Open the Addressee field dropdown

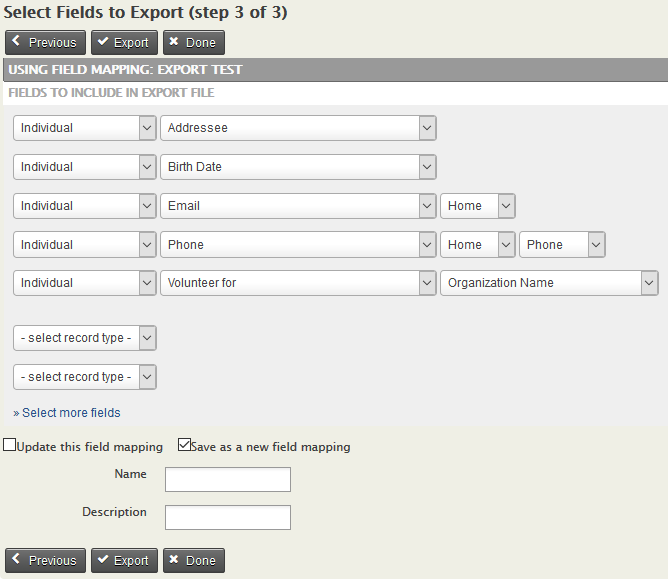click(x=298, y=128)
